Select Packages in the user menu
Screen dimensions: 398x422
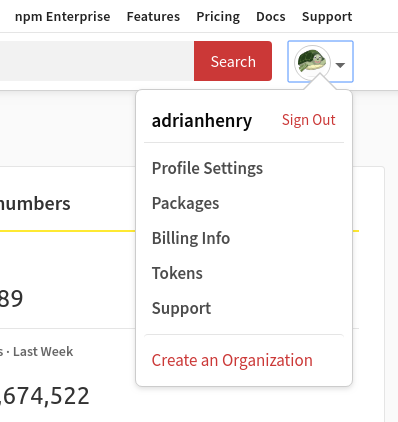click(x=186, y=203)
